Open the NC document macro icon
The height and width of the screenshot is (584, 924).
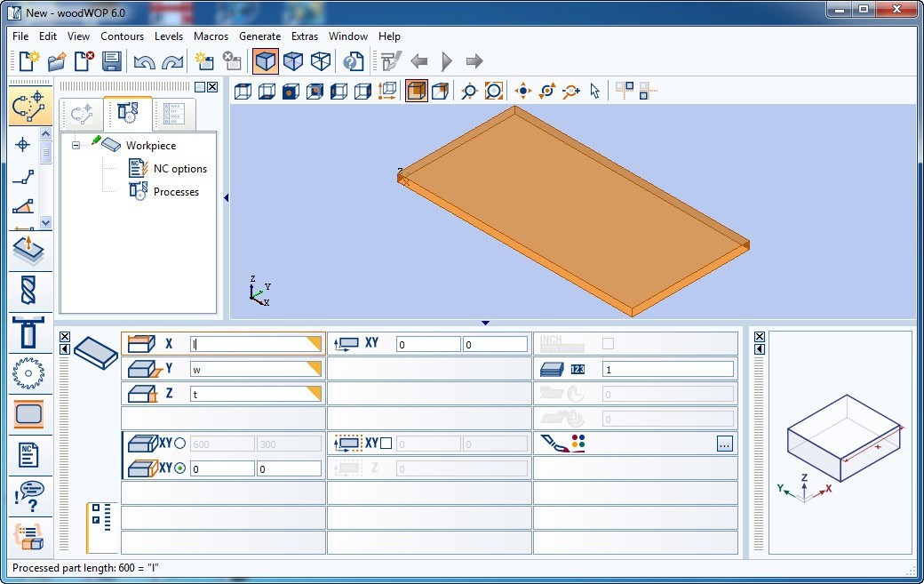pyautogui.click(x=28, y=455)
